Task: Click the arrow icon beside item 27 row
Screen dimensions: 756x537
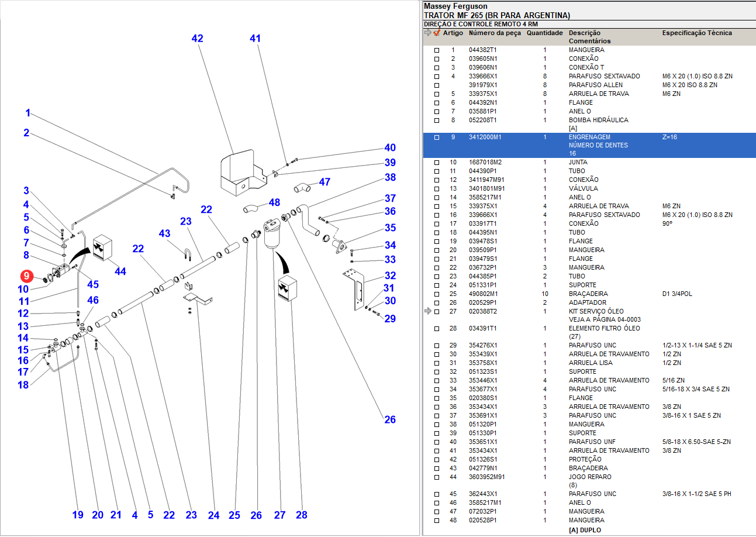Action: pyautogui.click(x=428, y=311)
